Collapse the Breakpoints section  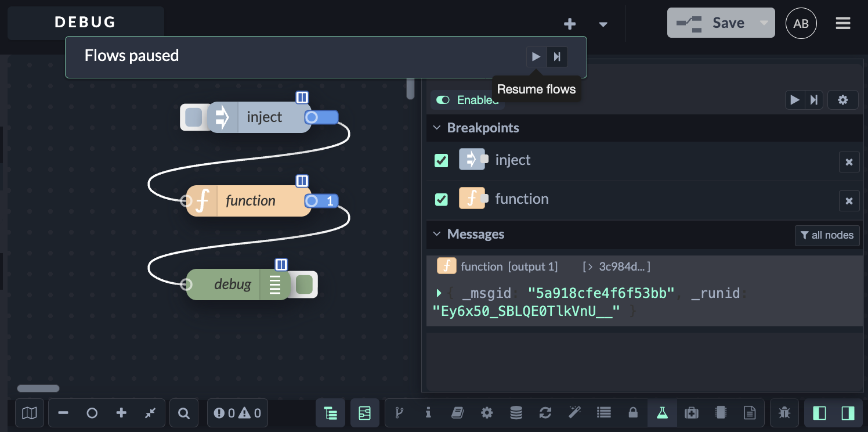coord(437,128)
